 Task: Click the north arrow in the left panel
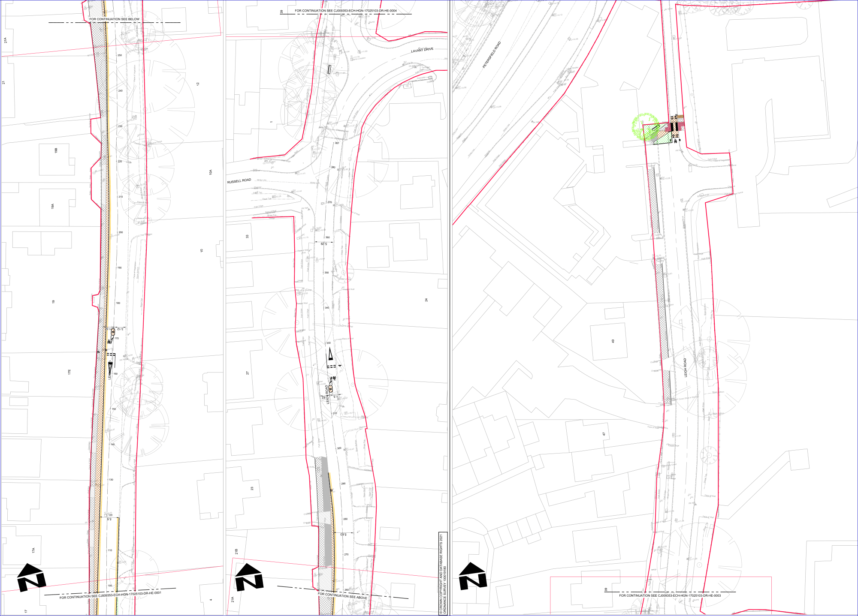(31, 578)
